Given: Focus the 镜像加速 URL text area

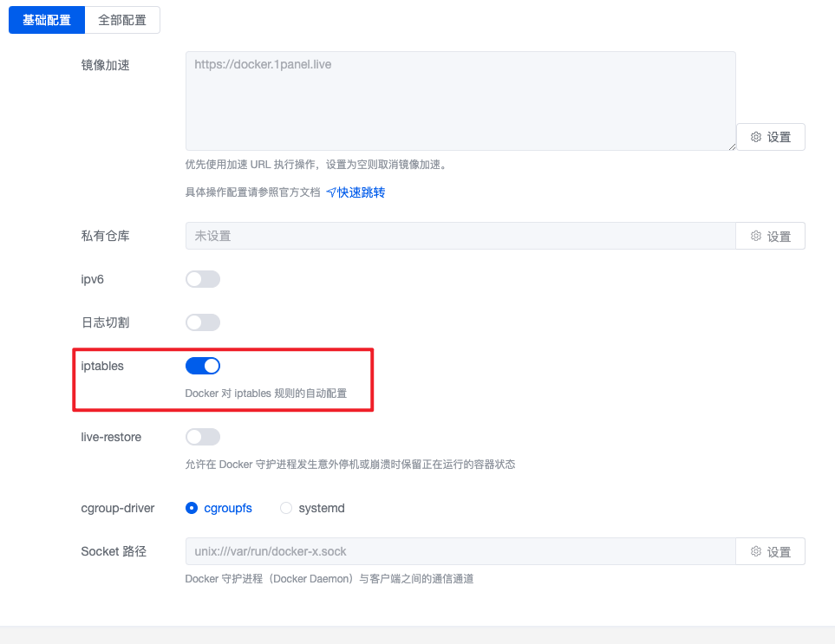Looking at the screenshot, I should [x=460, y=101].
